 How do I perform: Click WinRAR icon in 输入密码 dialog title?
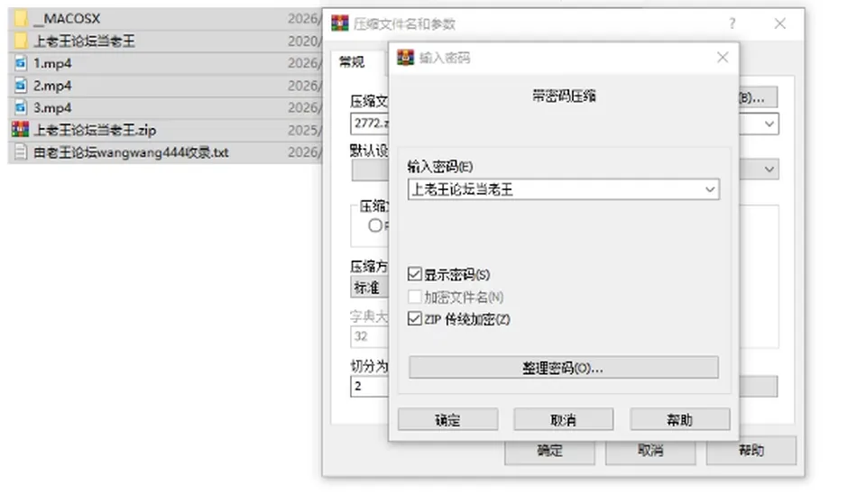pyautogui.click(x=405, y=58)
